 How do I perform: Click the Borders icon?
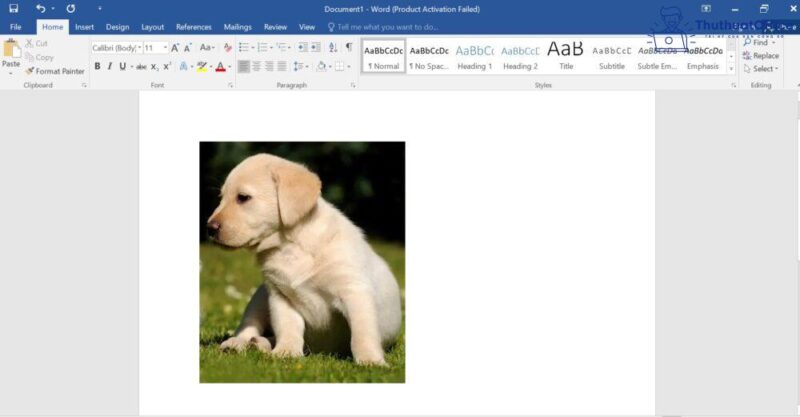pyautogui.click(x=339, y=66)
